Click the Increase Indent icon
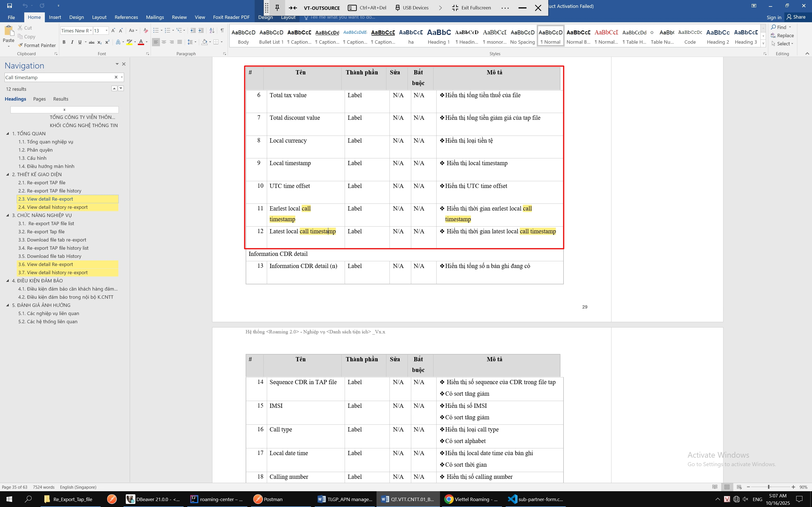This screenshot has height=507, width=812. click(201, 30)
